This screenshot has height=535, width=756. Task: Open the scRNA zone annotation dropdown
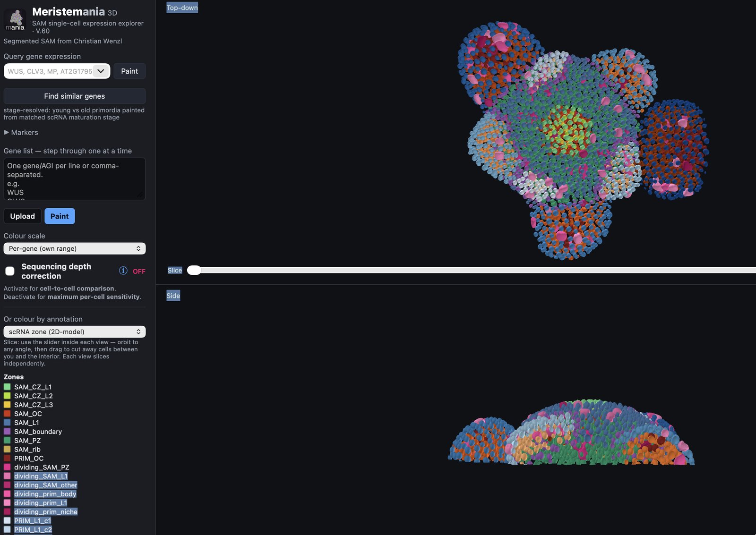coord(75,331)
